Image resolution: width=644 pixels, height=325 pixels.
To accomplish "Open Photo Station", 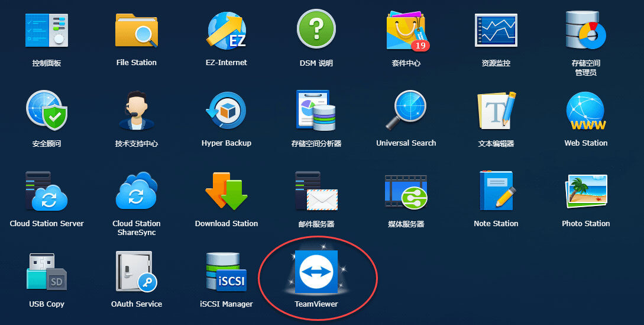I will 585,191.
